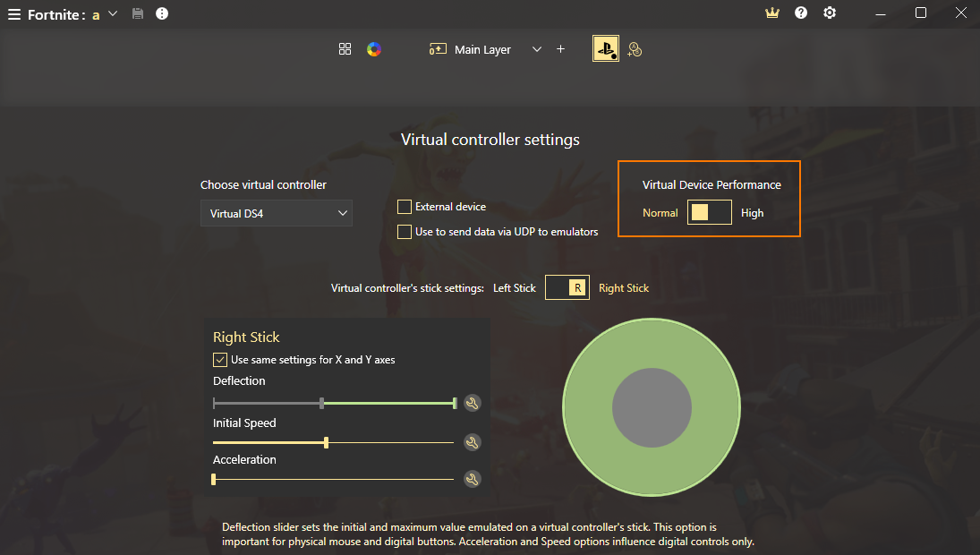Screen dimensions: 980x555
Task: Click the Main Layer icon
Action: 438,49
